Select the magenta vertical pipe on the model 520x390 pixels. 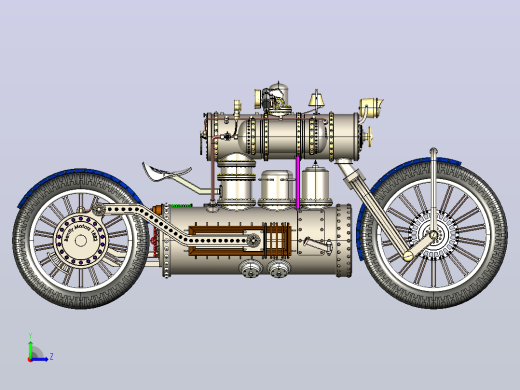pos(298,182)
